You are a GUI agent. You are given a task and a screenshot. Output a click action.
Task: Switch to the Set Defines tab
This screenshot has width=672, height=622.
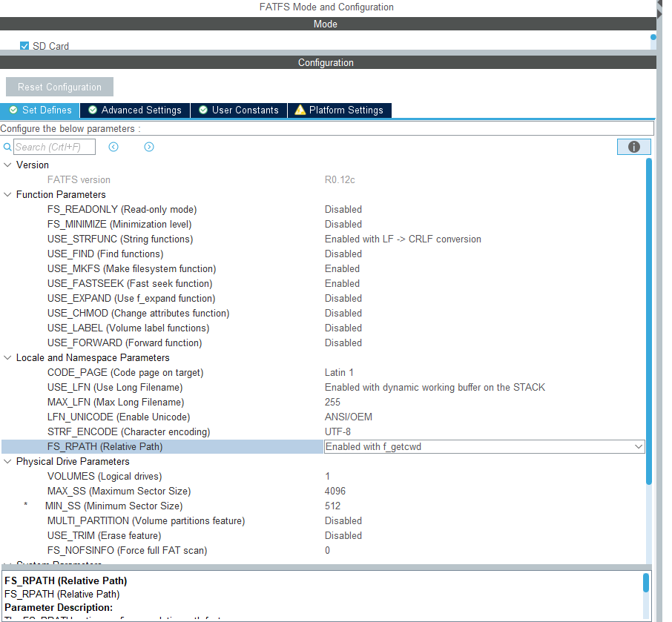(40, 110)
